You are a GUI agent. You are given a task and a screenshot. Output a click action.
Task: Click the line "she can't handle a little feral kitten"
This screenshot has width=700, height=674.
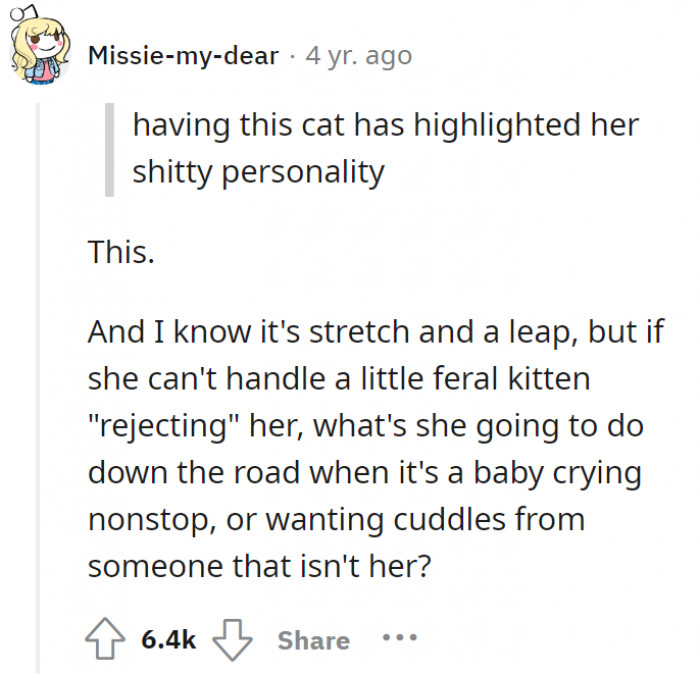pos(339,380)
